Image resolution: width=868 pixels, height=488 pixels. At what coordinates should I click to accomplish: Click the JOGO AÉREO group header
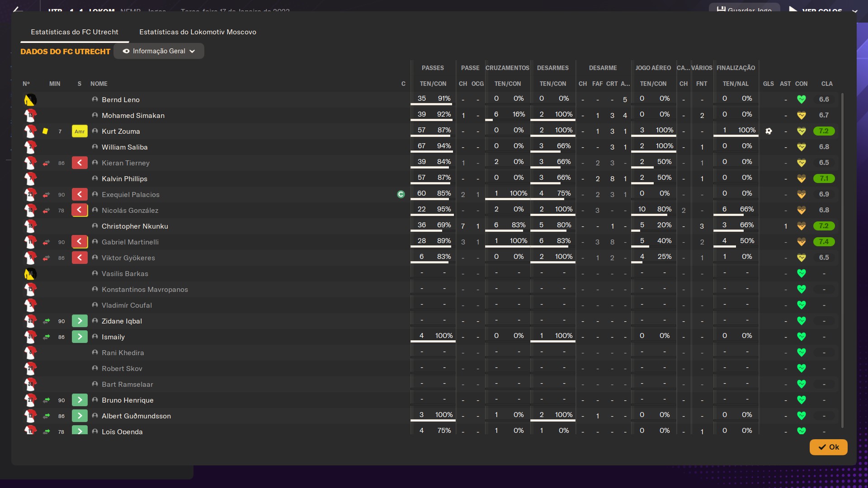(x=653, y=68)
